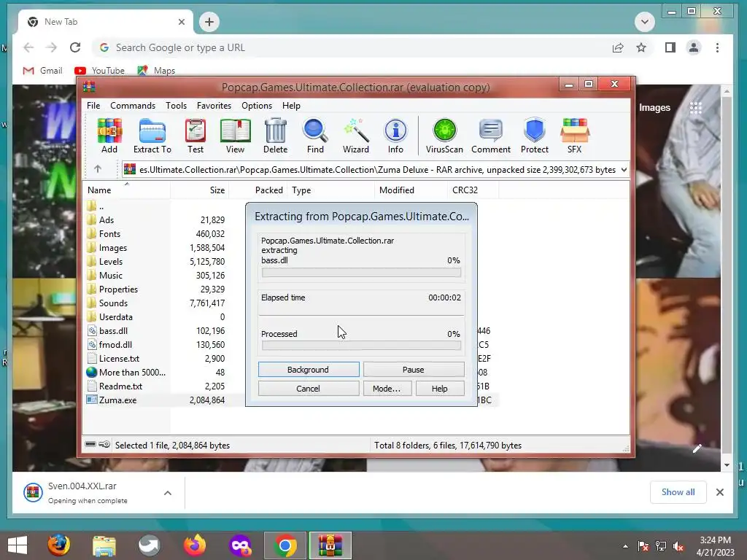Click the Extract To toolbar icon
Viewport: 747px width, 560px height.
pos(152,136)
